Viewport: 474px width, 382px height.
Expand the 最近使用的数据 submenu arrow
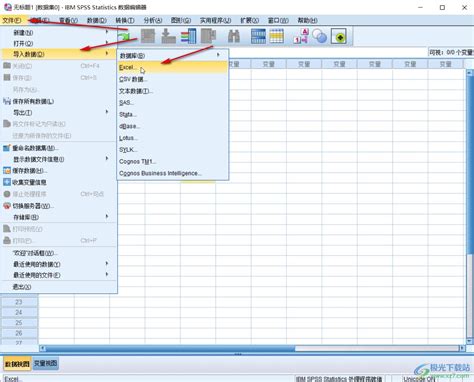107,263
